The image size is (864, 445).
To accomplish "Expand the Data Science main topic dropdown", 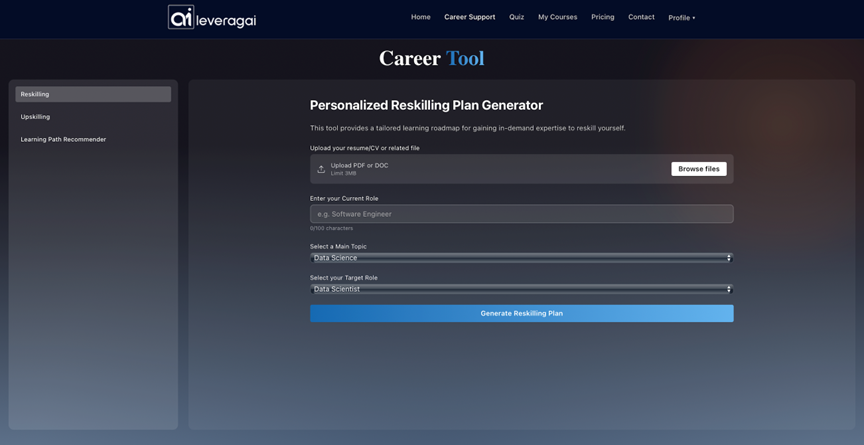I will click(520, 258).
